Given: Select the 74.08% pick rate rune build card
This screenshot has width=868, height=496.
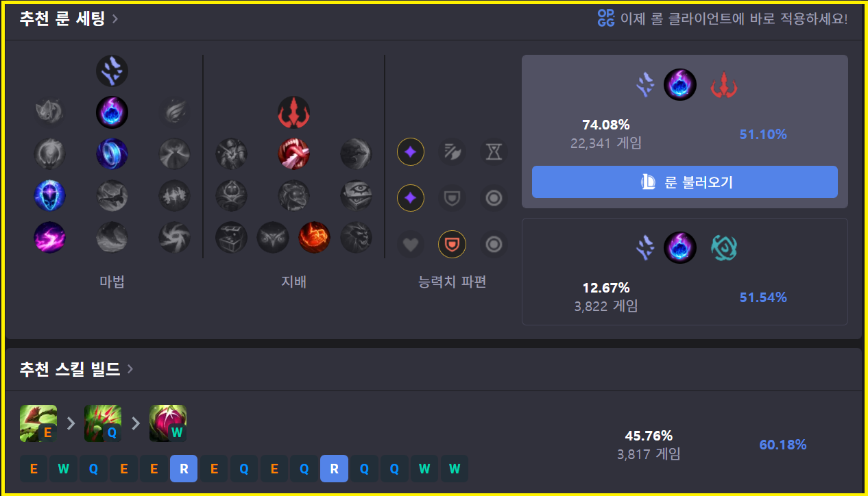Looking at the screenshot, I should [x=685, y=132].
